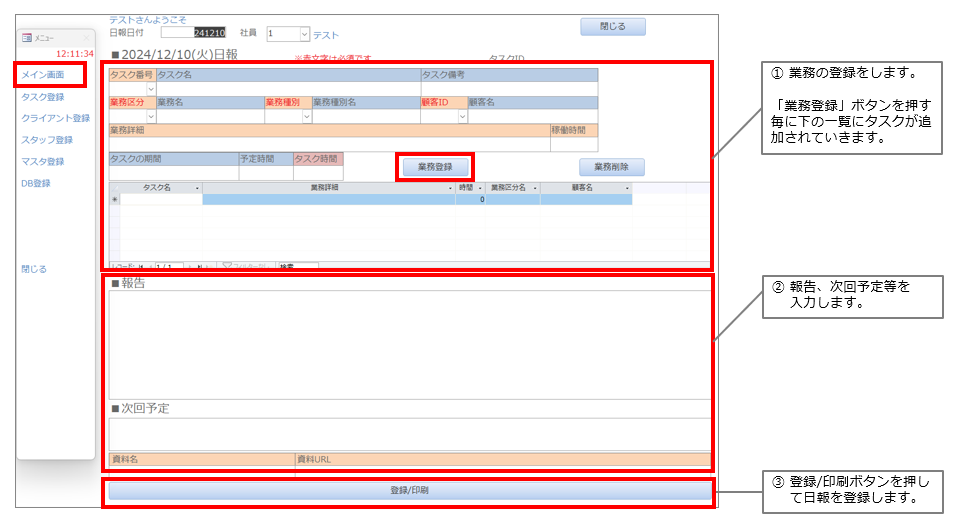
Task: Click the menu window form icon
Action: [x=27, y=38]
